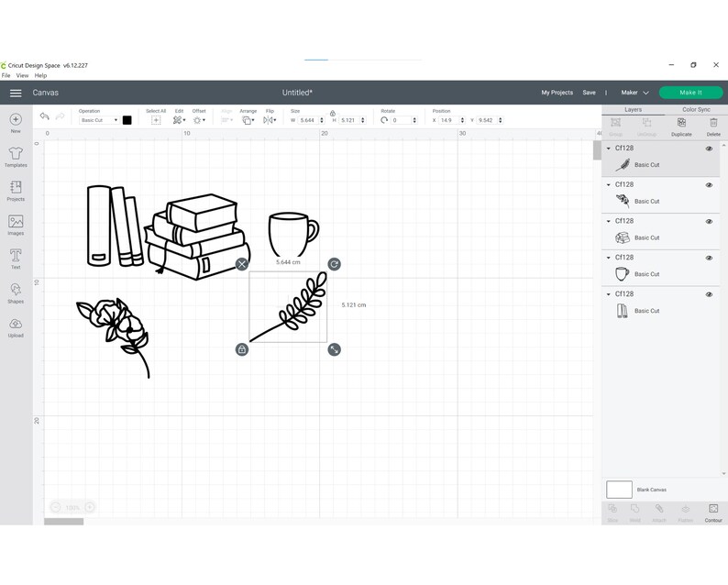Redo the last action
The image size is (728, 585).
point(60,116)
